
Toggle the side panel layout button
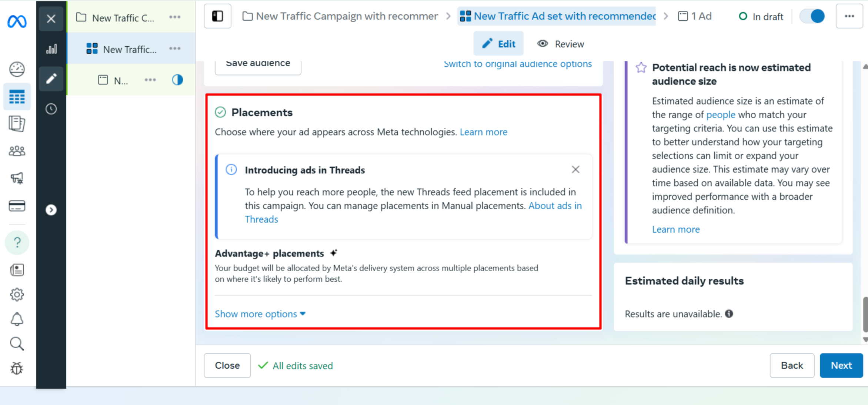coord(217,16)
